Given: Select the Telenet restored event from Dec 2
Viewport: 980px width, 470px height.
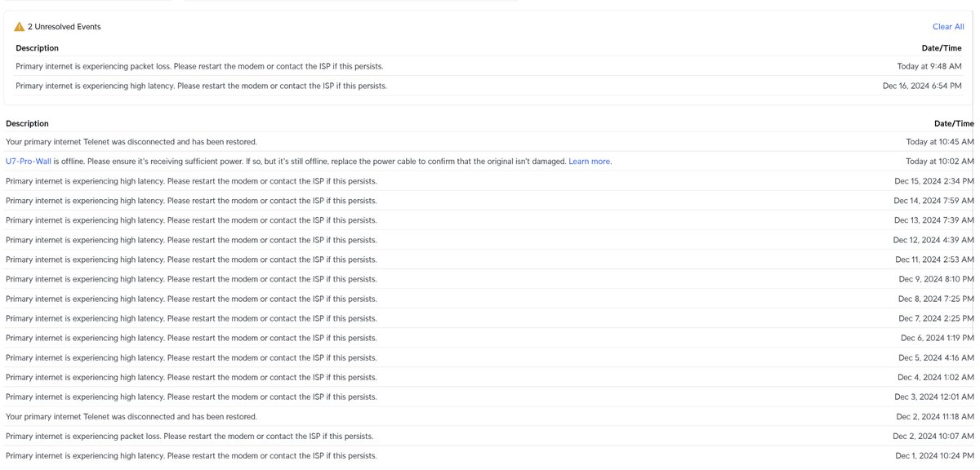Looking at the screenshot, I should pos(489,416).
